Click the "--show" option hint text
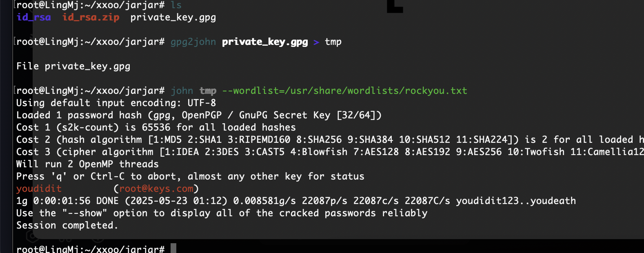This screenshot has height=253, width=644. 85,213
